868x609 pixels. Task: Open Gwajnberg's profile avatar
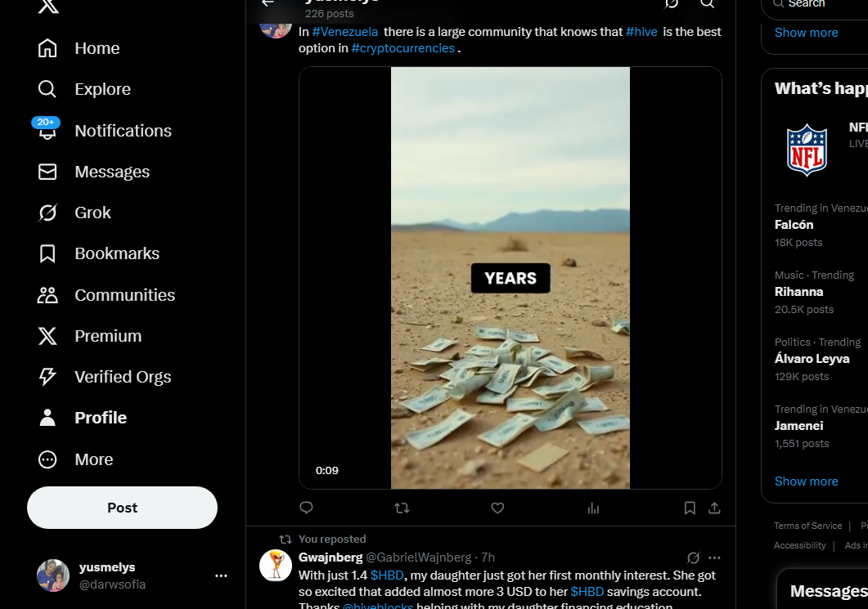276,566
